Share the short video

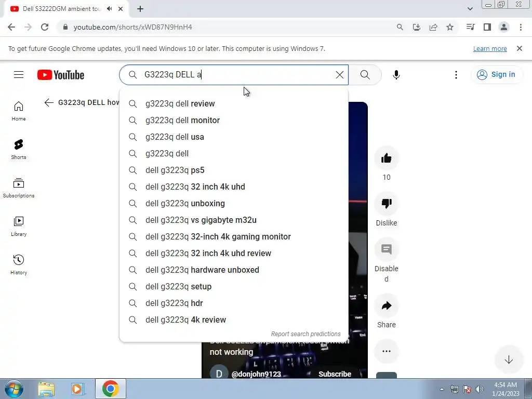click(x=387, y=305)
